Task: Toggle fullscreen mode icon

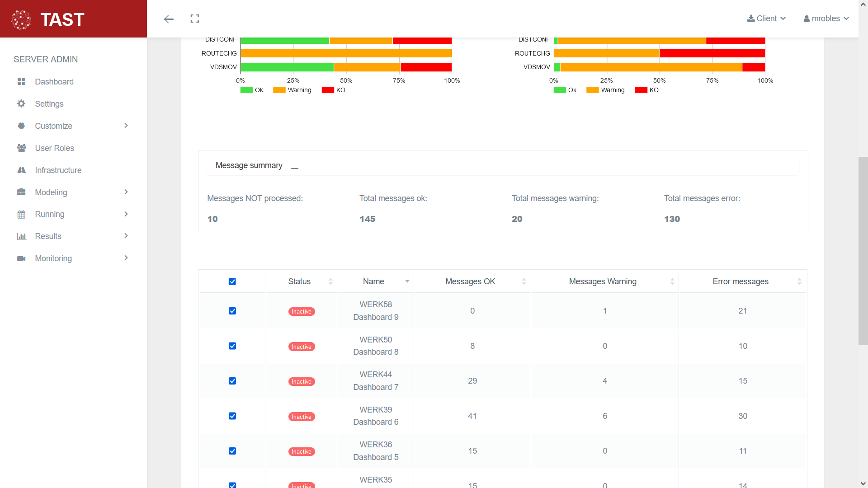Action: [195, 19]
